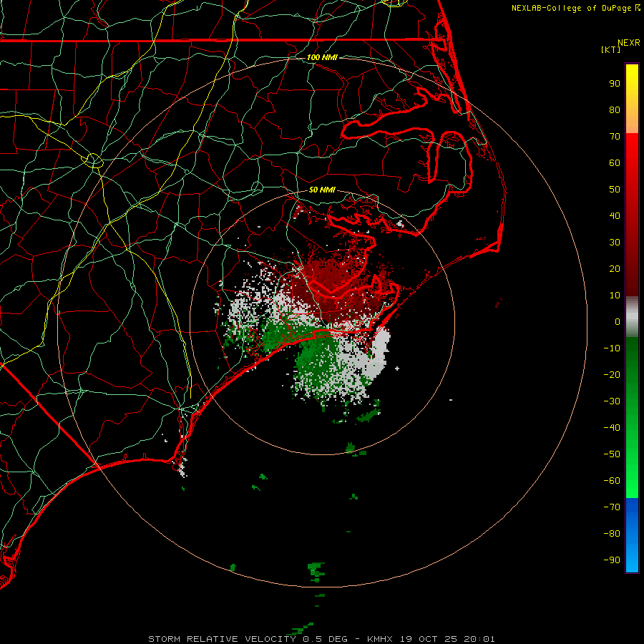
Task: Click the KT units label above the color scale
Action: point(610,49)
